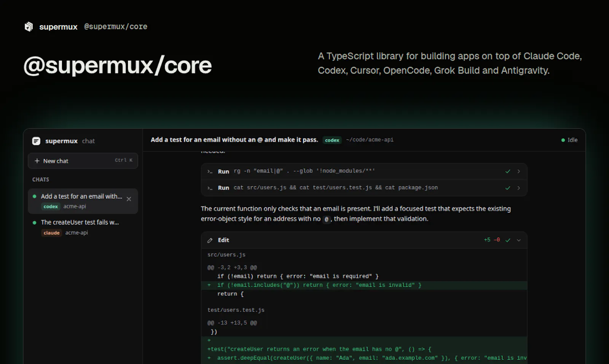Open the 'Add a test for an email with...' chat
The width and height of the screenshot is (609, 364).
(x=83, y=201)
